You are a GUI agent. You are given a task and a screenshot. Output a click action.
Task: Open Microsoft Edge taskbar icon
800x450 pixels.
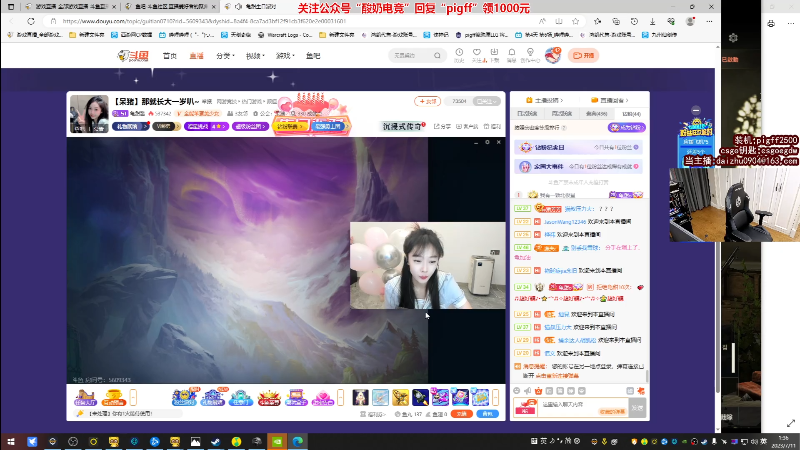click(x=297, y=441)
